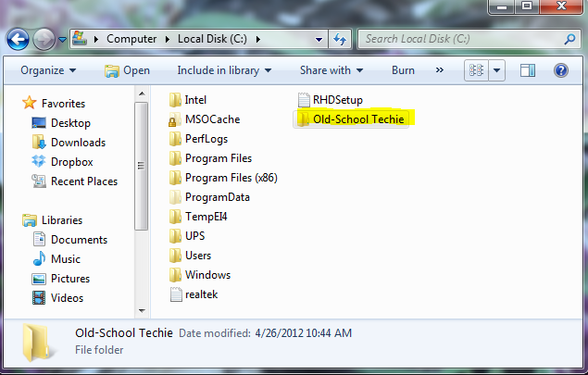Viewport: 588px width, 375px height.
Task: Select the MSOCache locked folder
Action: (x=210, y=119)
